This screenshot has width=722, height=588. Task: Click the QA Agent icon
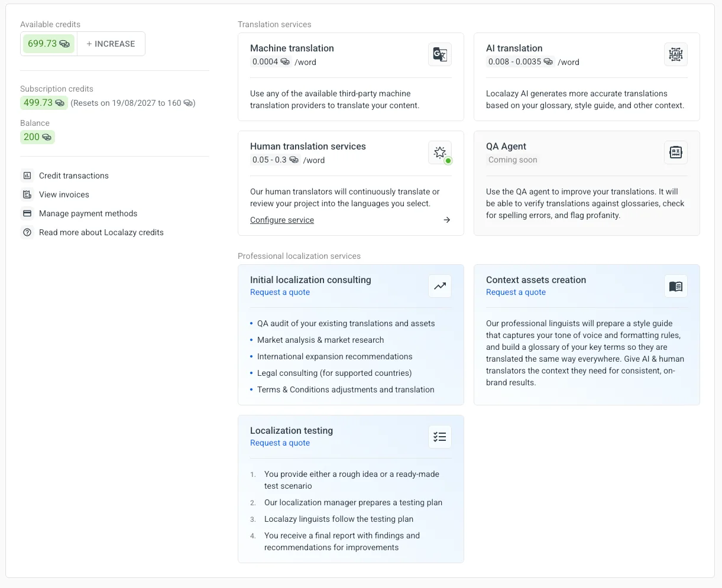[676, 152]
